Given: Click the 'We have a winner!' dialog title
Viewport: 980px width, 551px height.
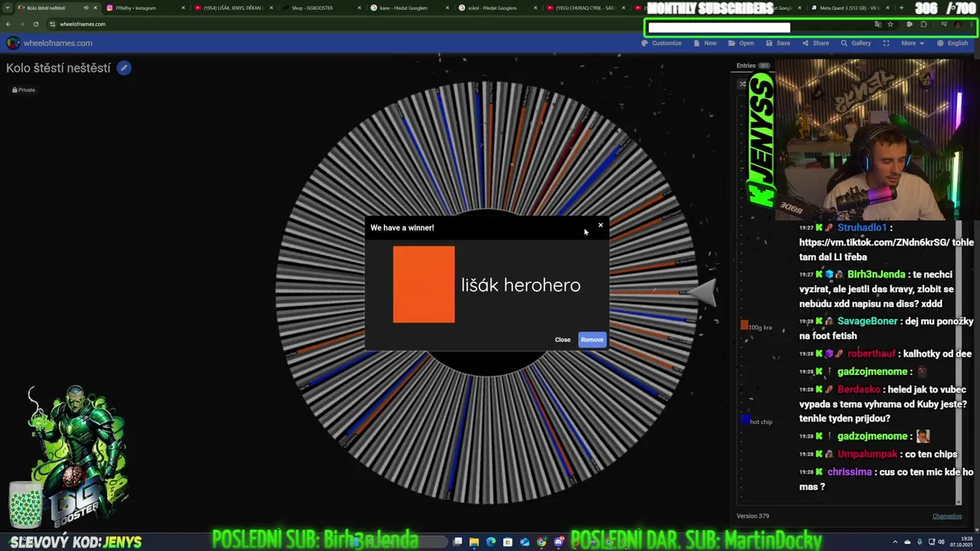Looking at the screenshot, I should pos(402,228).
